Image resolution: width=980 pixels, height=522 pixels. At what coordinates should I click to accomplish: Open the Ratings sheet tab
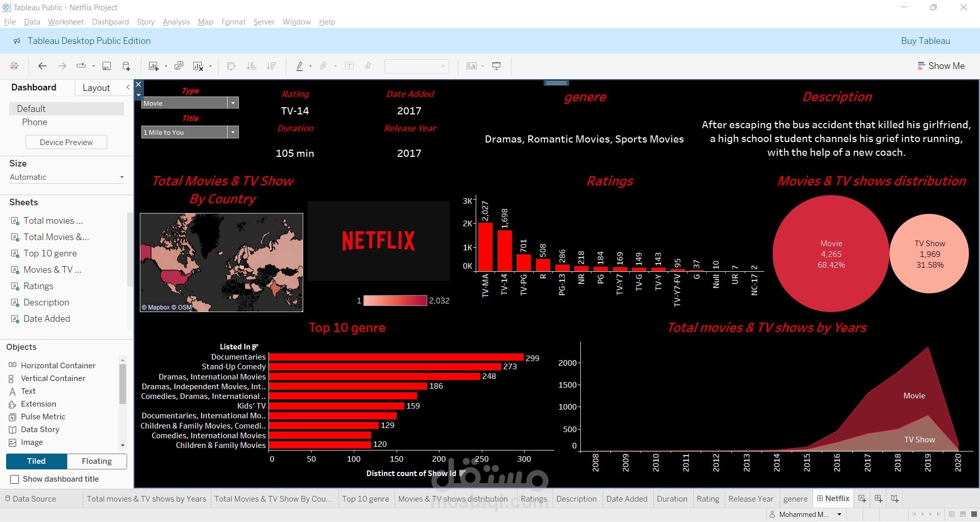click(533, 499)
